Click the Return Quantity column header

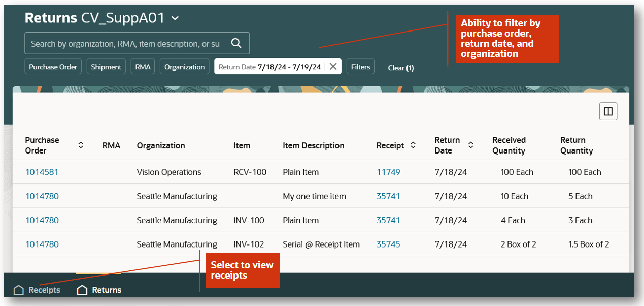[577, 145]
